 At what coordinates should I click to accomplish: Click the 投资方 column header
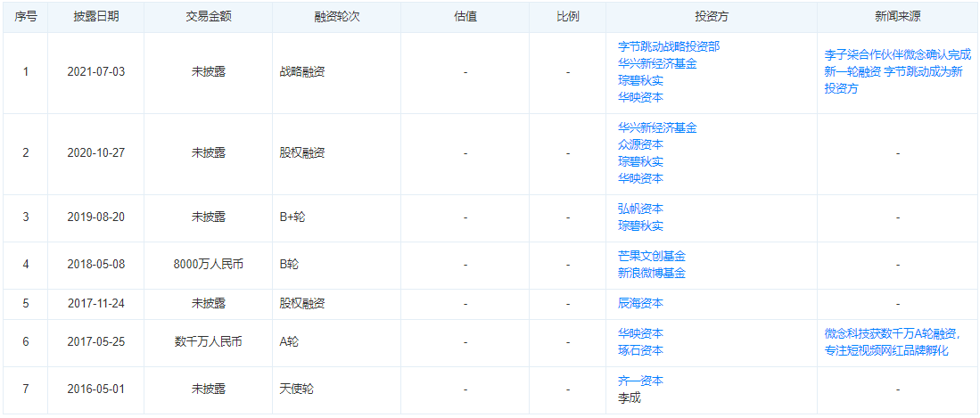click(712, 17)
